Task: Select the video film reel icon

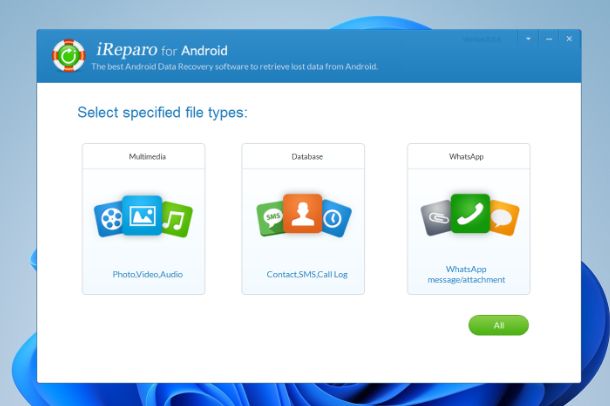Action: 109,219
